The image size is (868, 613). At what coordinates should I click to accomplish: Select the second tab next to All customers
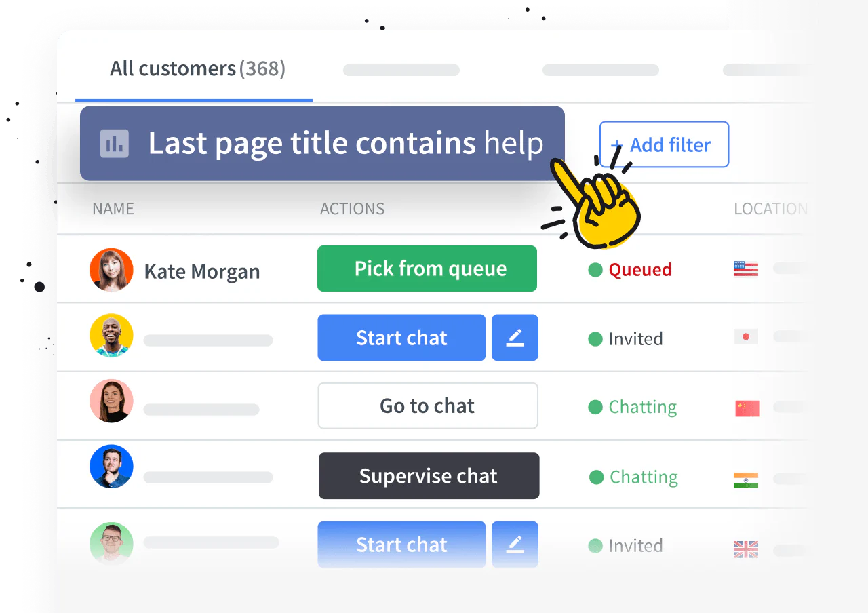point(401,70)
